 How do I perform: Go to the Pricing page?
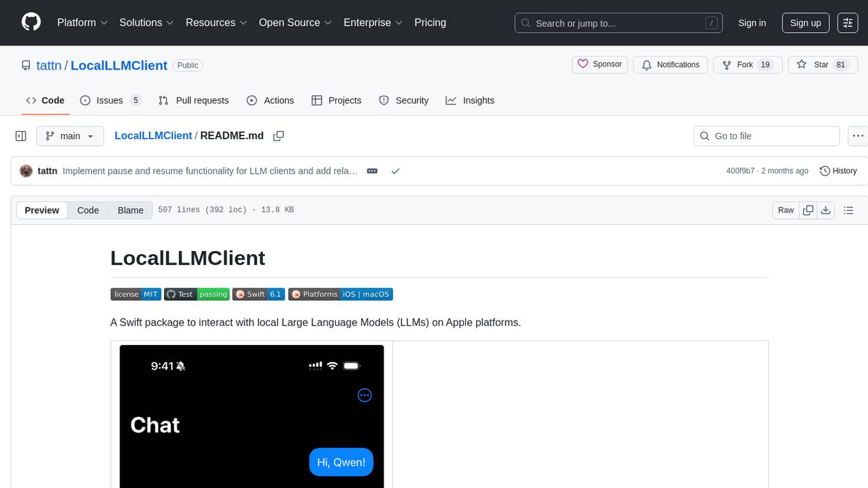point(430,22)
